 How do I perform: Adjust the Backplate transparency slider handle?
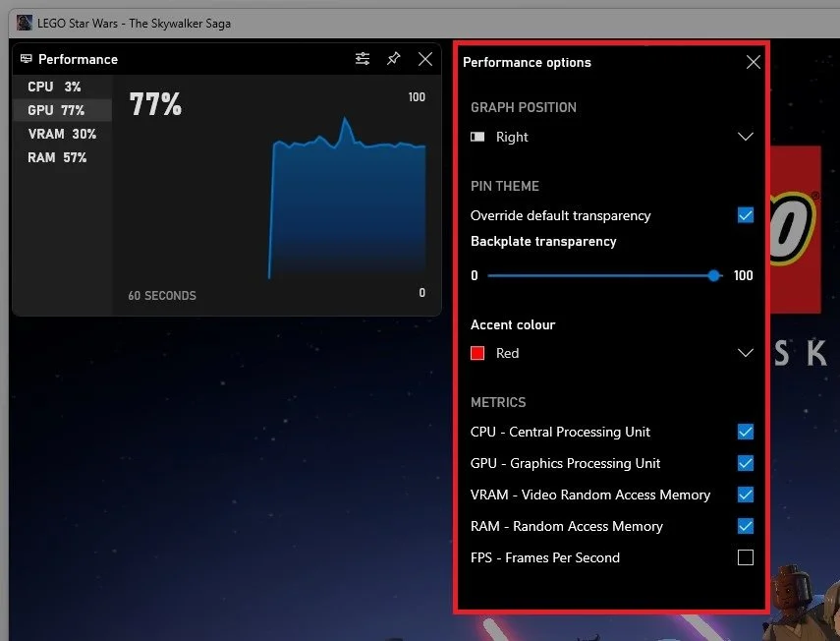point(713,275)
